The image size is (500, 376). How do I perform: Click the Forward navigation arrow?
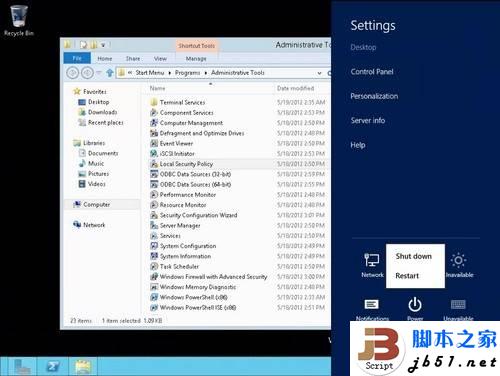[x=87, y=73]
